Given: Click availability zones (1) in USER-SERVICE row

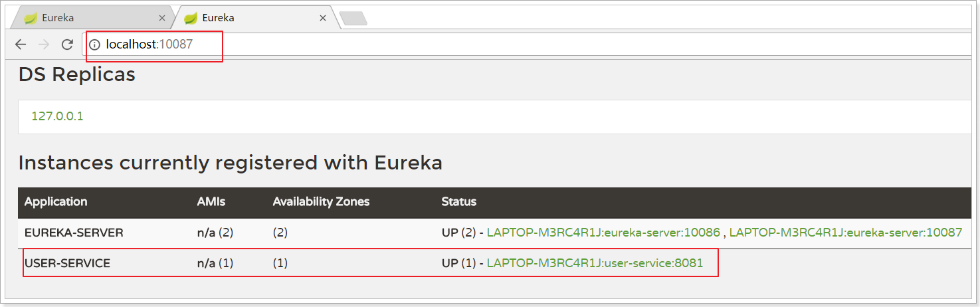Looking at the screenshot, I should tap(280, 263).
